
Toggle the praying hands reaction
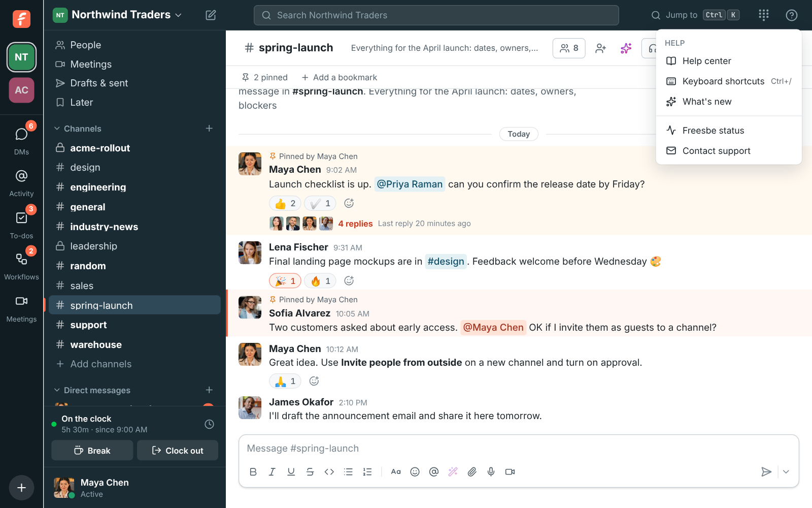point(285,381)
